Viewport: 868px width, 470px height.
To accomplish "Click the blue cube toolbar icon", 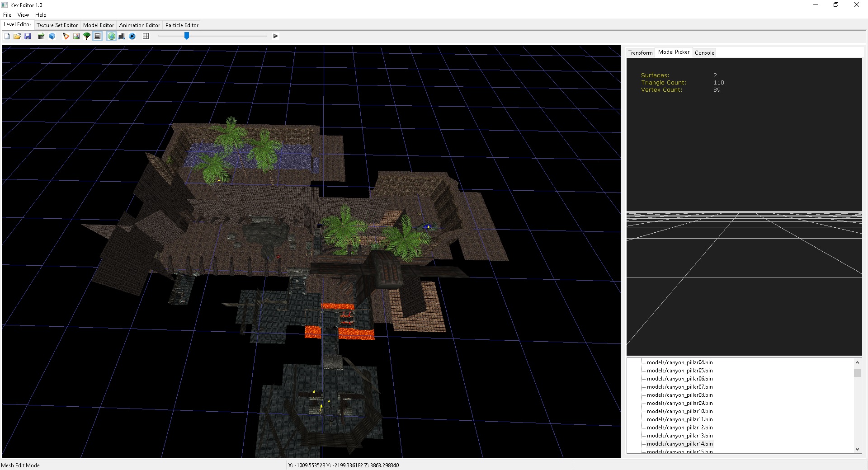I will (x=52, y=36).
